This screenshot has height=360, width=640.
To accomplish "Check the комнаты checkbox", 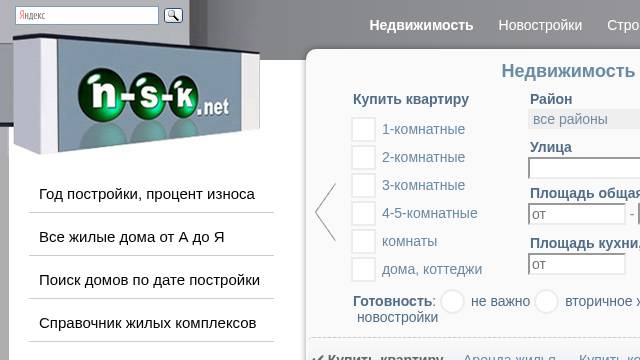I will (363, 241).
